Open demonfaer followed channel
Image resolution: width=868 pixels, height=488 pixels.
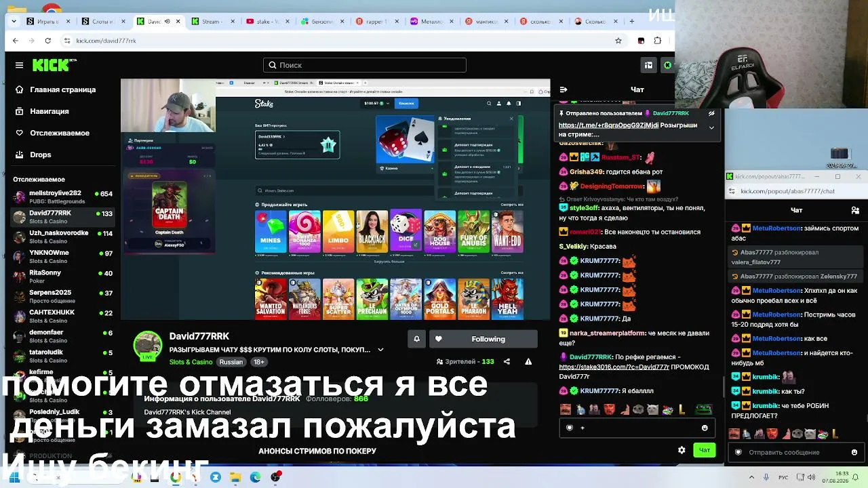click(62, 335)
